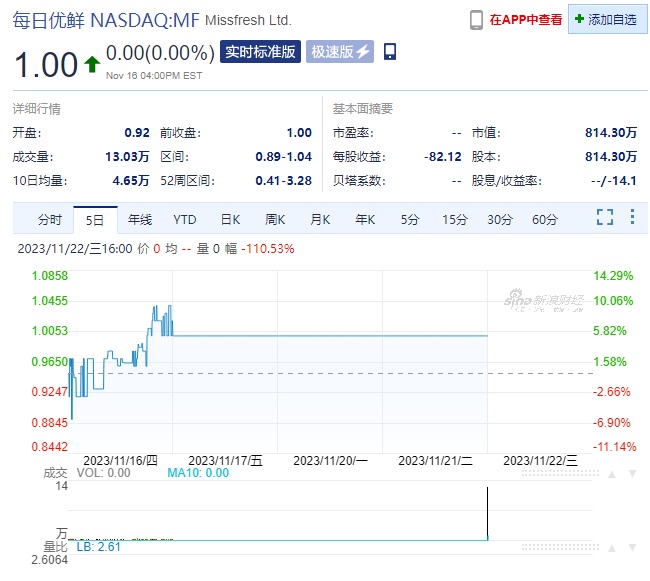The width and height of the screenshot is (650, 581).
Task: Click up arrow in 量比 panel
Action: [612, 548]
